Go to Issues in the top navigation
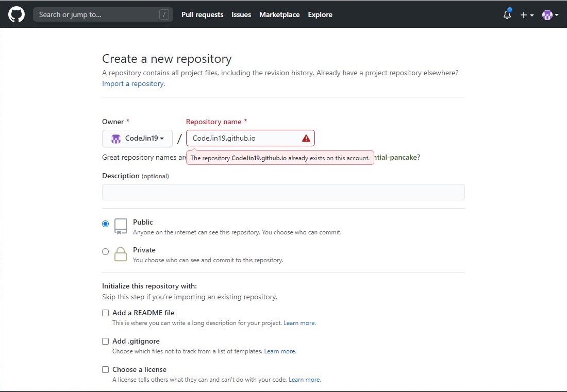The height and width of the screenshot is (392, 567). tap(241, 14)
